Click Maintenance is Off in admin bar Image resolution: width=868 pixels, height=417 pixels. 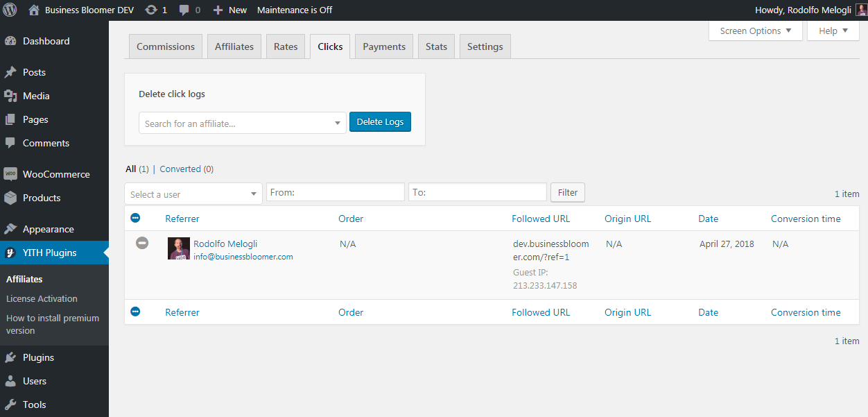pos(295,10)
